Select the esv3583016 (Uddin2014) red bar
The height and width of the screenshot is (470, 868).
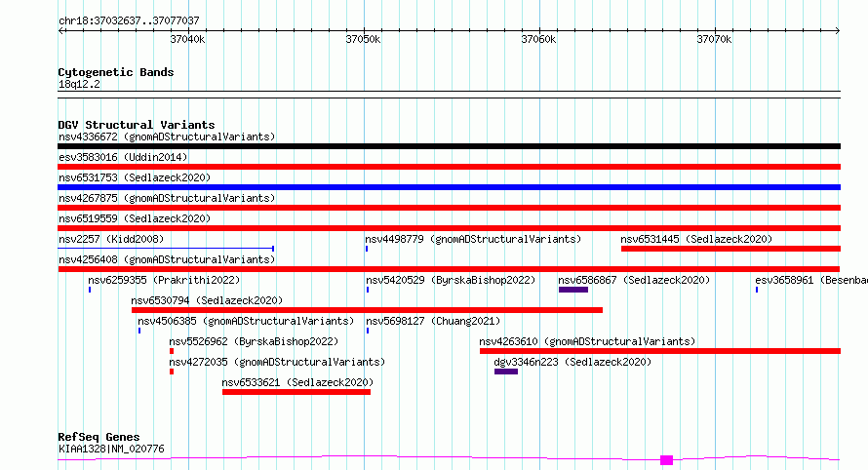(449, 167)
